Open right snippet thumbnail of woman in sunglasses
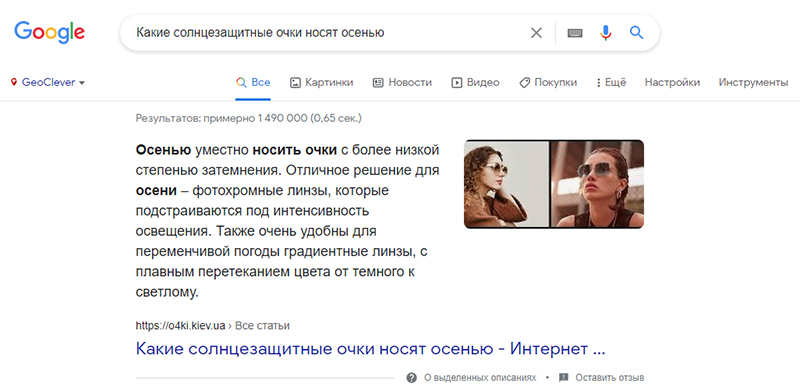This screenshot has height=391, width=800. [597, 184]
